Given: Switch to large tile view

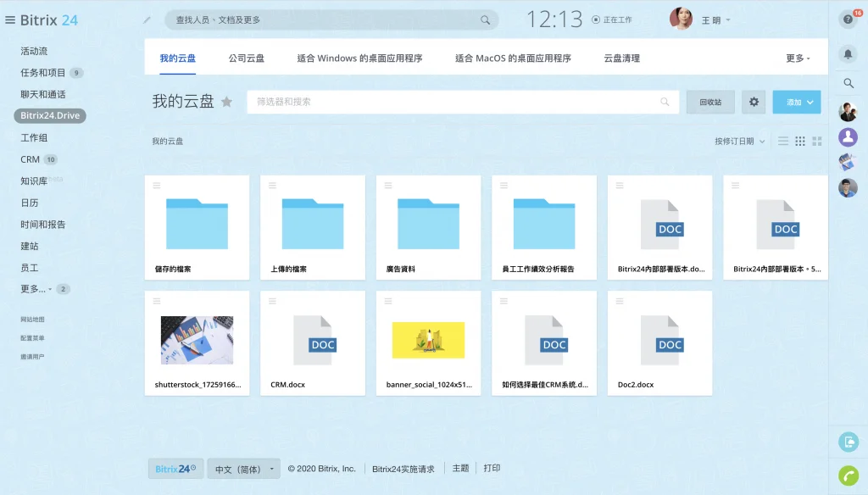Looking at the screenshot, I should click(x=817, y=142).
